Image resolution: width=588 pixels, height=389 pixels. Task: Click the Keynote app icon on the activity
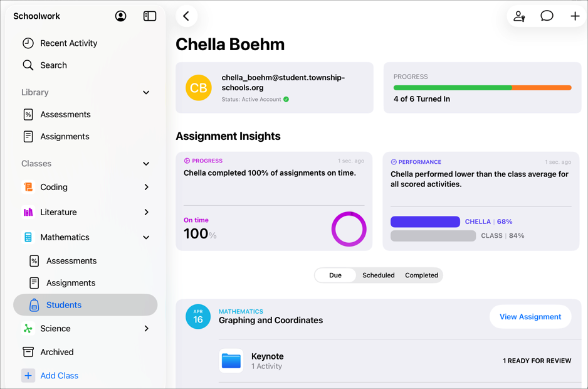click(231, 361)
